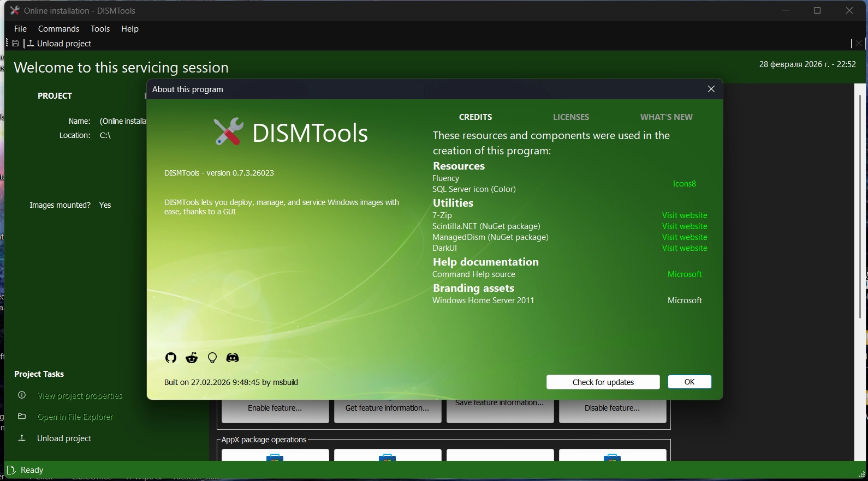
Task: Click the save icon in the toolbar
Action: (16, 44)
